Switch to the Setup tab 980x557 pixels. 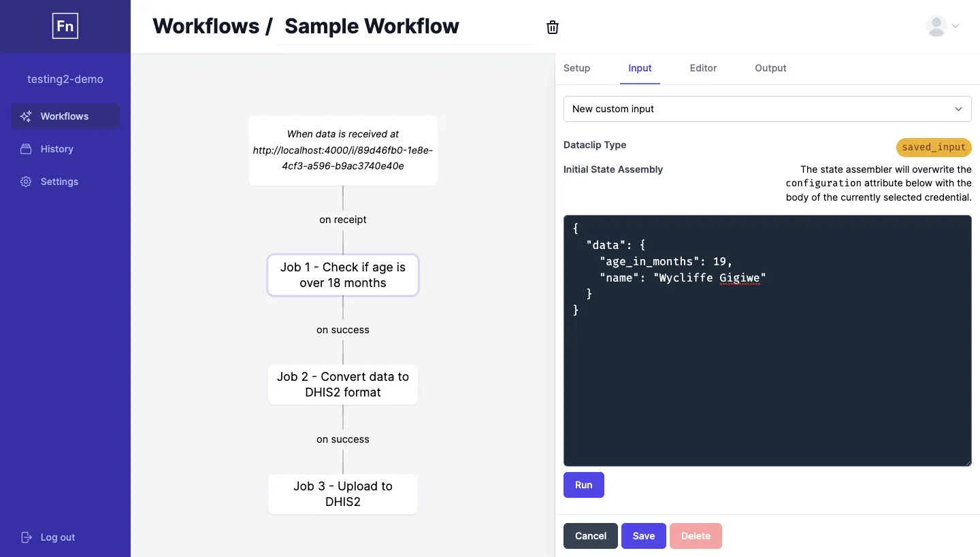click(576, 68)
